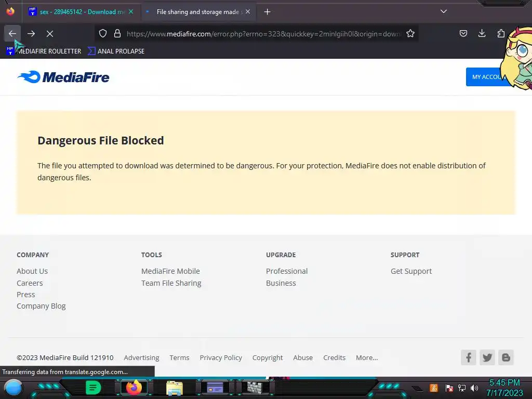Open the Get Support link
This screenshot has width=532, height=399.
point(411,271)
